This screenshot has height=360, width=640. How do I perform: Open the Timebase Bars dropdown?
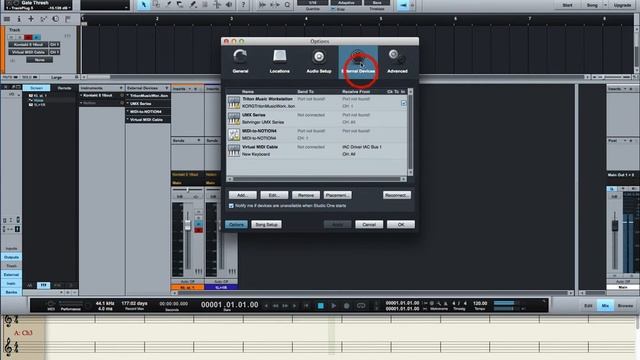(x=377, y=3)
